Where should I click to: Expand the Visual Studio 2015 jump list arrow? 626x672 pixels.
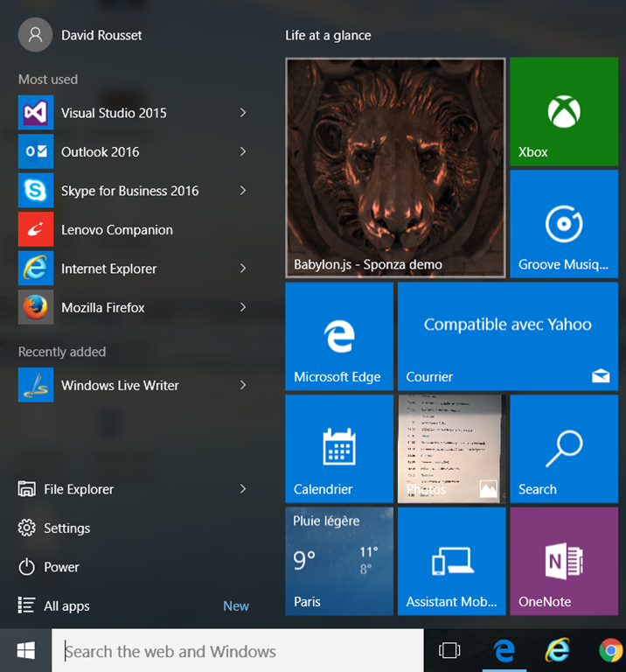(243, 113)
